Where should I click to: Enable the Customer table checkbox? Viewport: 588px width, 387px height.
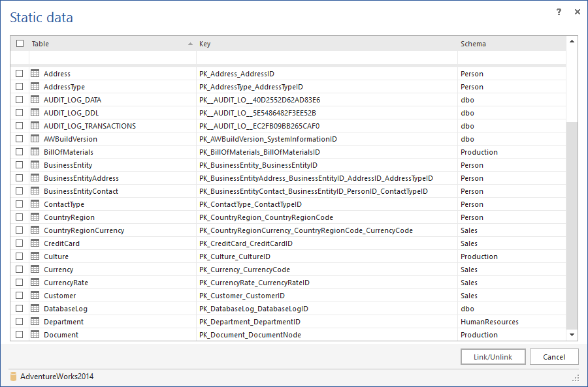(x=20, y=296)
